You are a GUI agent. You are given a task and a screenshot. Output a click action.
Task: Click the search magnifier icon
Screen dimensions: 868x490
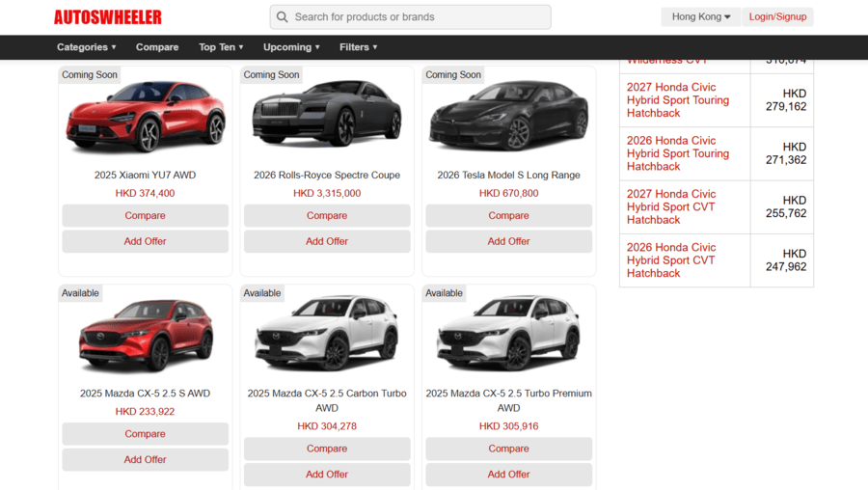(x=283, y=17)
